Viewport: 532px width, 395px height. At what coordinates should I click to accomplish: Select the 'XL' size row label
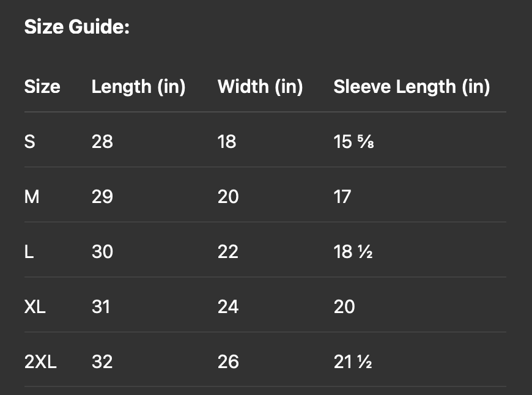35,306
